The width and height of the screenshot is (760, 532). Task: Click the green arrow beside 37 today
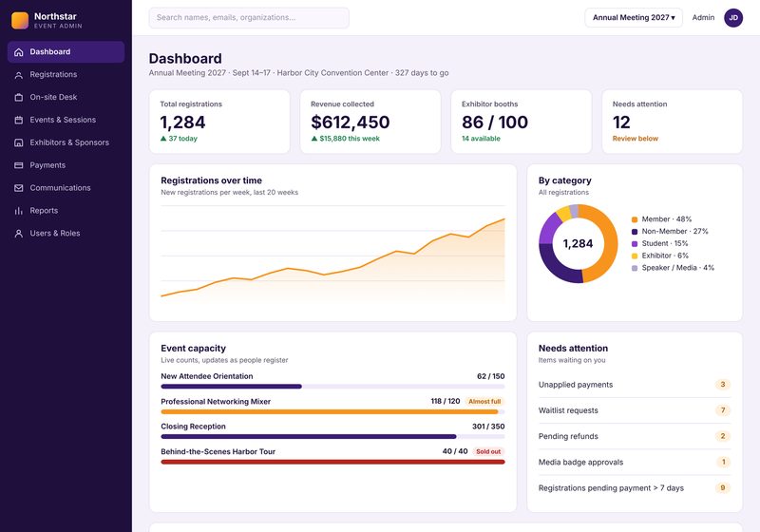pyautogui.click(x=163, y=139)
